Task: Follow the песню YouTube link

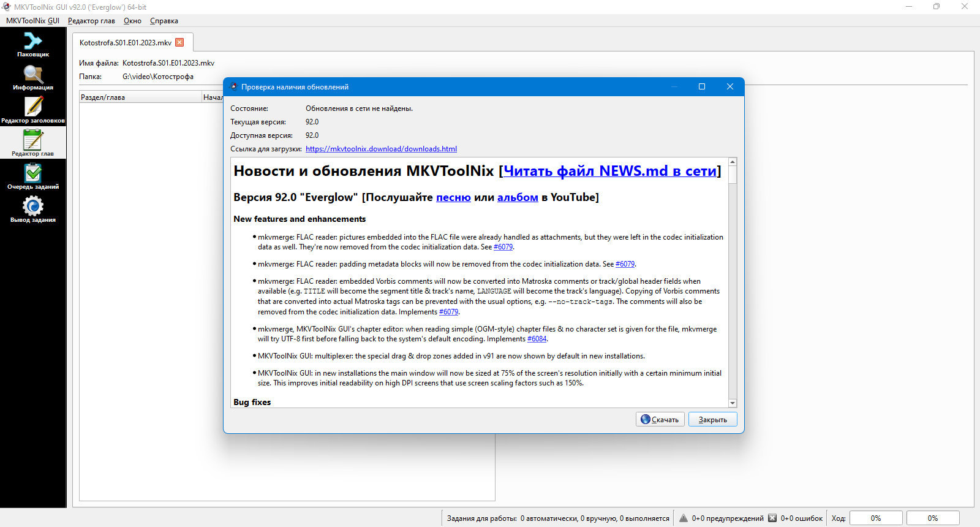Action: point(453,197)
